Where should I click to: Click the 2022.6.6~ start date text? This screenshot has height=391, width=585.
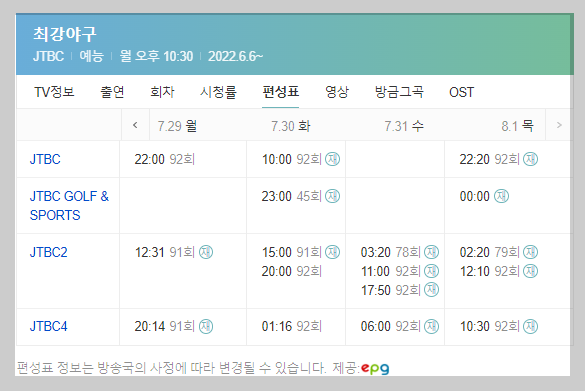[235, 56]
